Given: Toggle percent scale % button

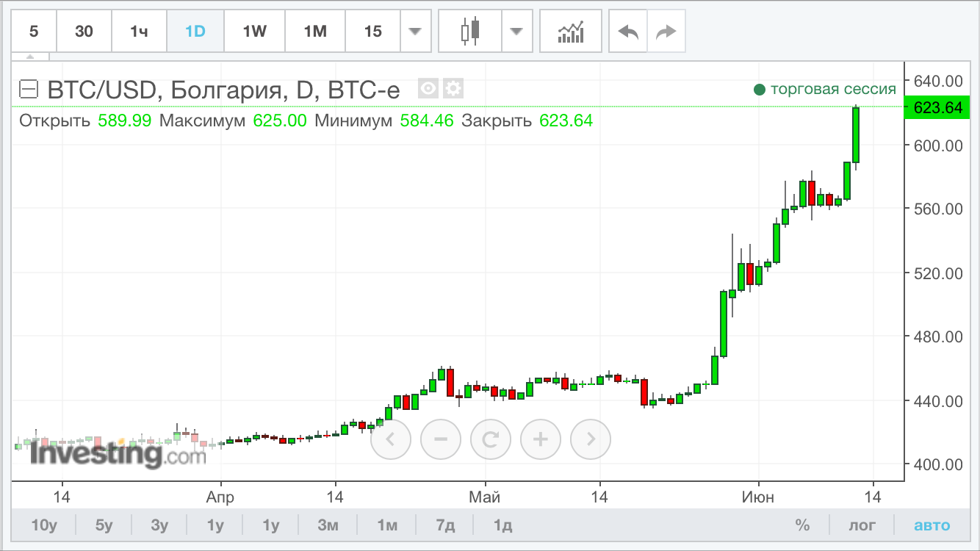Looking at the screenshot, I should click(802, 525).
